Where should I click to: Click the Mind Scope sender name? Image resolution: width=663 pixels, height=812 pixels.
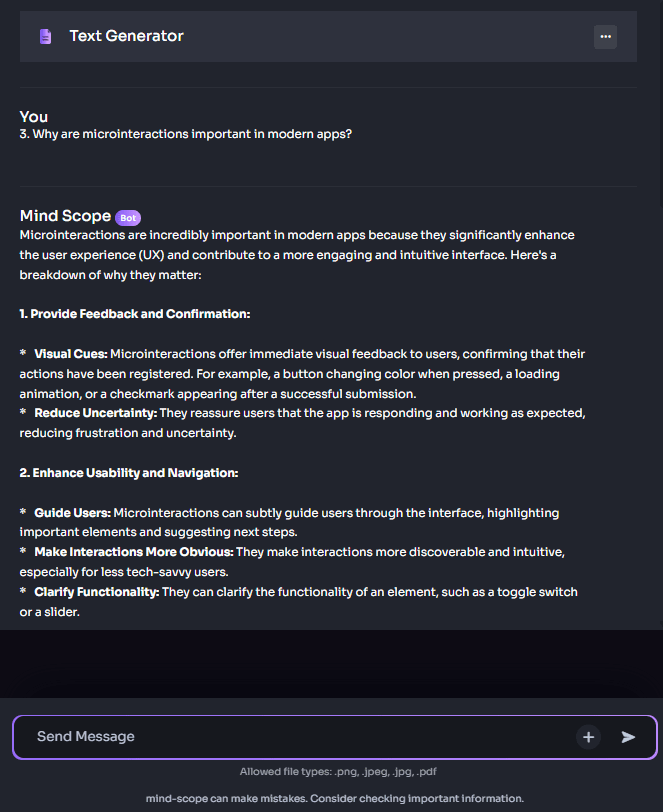[64, 216]
